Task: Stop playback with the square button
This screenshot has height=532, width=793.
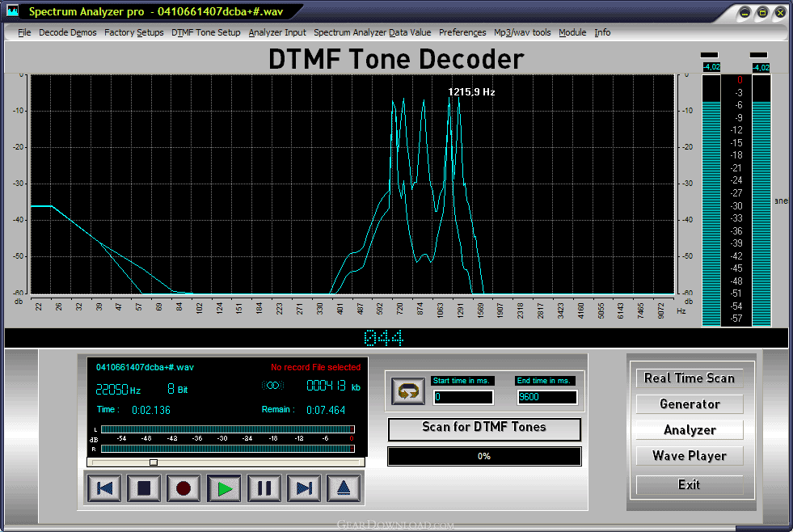Action: (x=144, y=488)
